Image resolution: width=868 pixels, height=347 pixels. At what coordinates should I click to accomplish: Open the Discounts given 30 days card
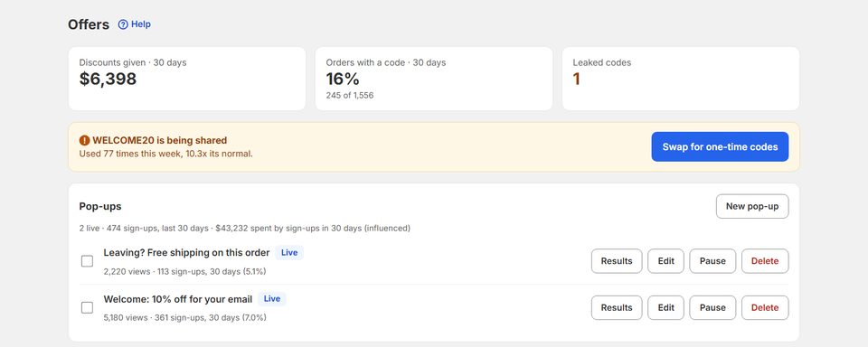point(187,79)
